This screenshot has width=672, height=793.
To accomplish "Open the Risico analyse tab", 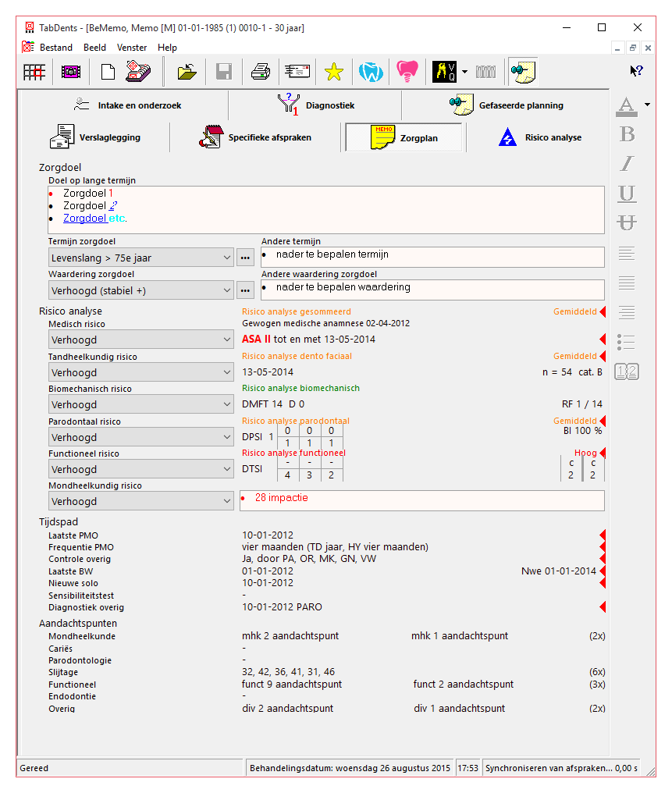I will 540,137.
